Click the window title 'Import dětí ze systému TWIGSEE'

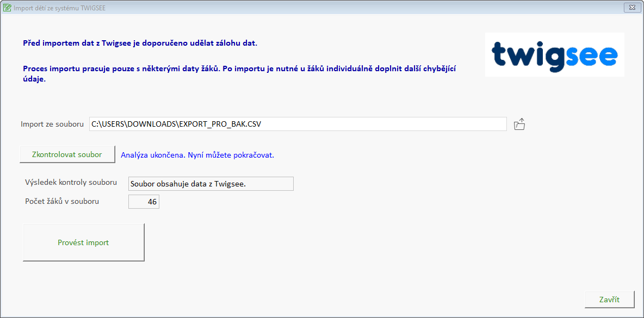59,8
